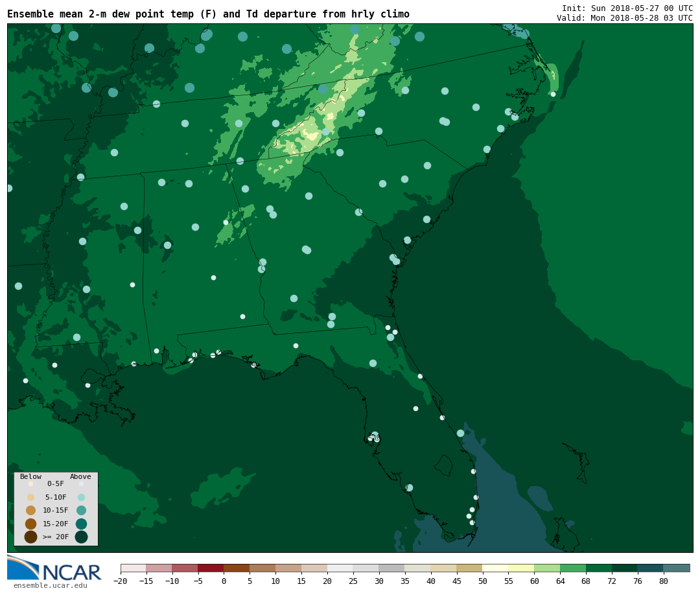Pick the -10 to -5 muted red colorbar swatch

185,568
